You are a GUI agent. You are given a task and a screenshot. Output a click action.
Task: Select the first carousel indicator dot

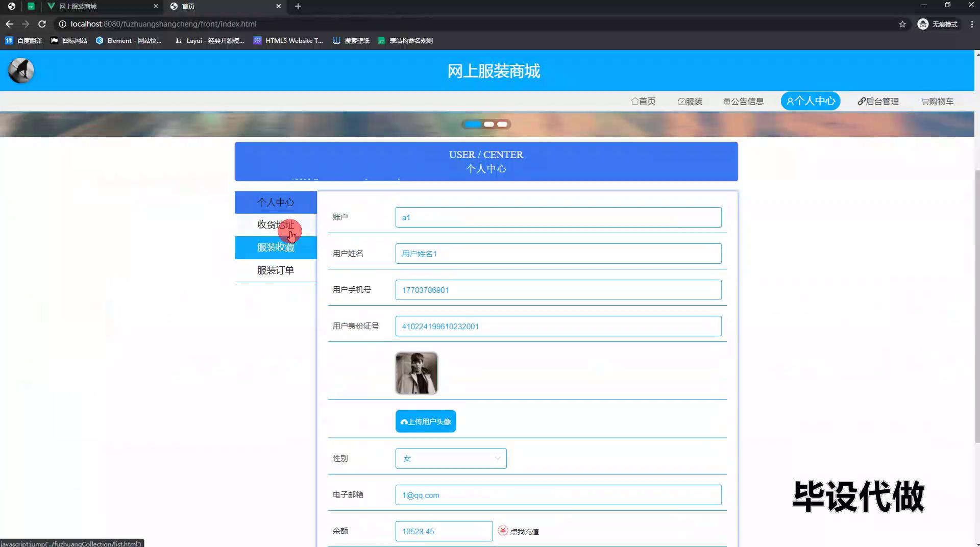pyautogui.click(x=473, y=124)
